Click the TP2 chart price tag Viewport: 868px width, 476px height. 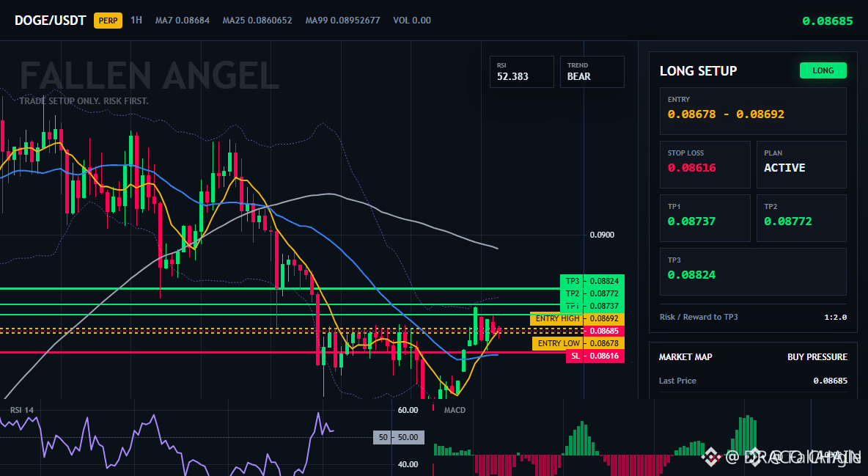click(592, 293)
